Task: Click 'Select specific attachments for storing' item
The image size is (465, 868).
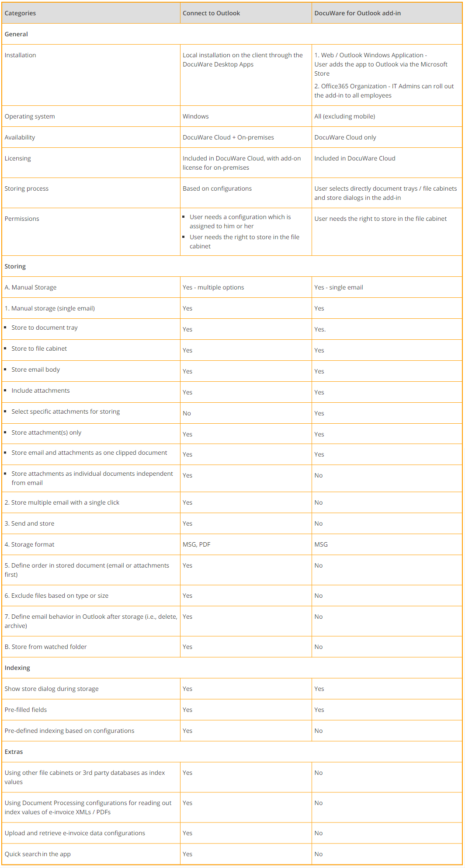Action: [66, 411]
